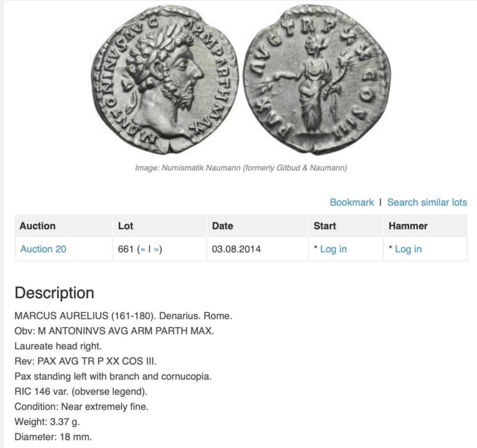Select the Date column header
477x448 pixels.
click(x=222, y=226)
